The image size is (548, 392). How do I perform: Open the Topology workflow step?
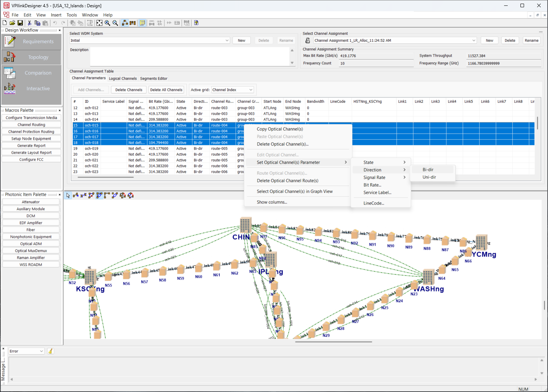[x=32, y=57]
